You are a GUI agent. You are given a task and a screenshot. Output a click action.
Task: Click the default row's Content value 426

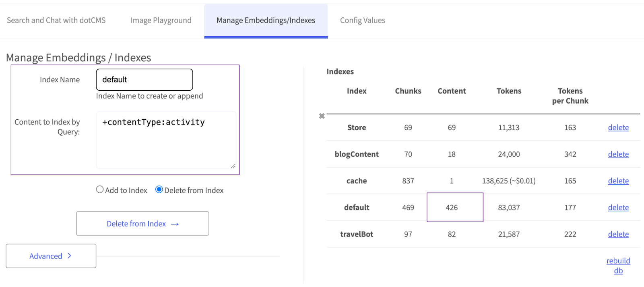coord(452,208)
